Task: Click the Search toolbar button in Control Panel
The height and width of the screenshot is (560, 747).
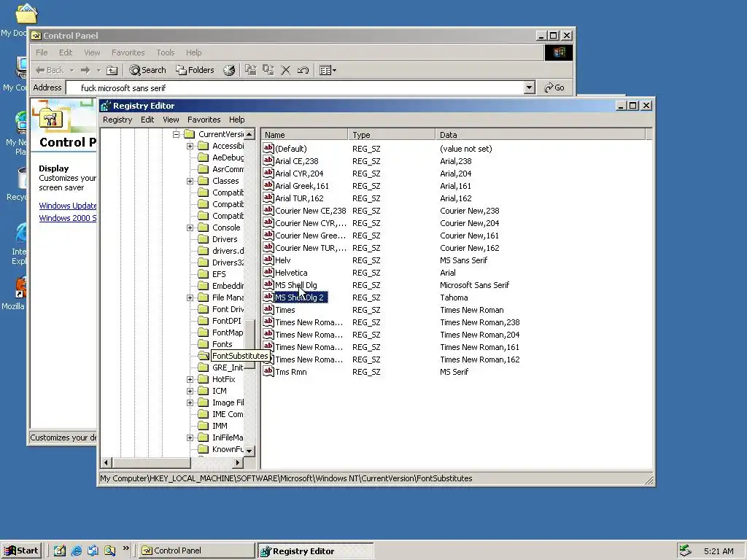Action: point(147,70)
